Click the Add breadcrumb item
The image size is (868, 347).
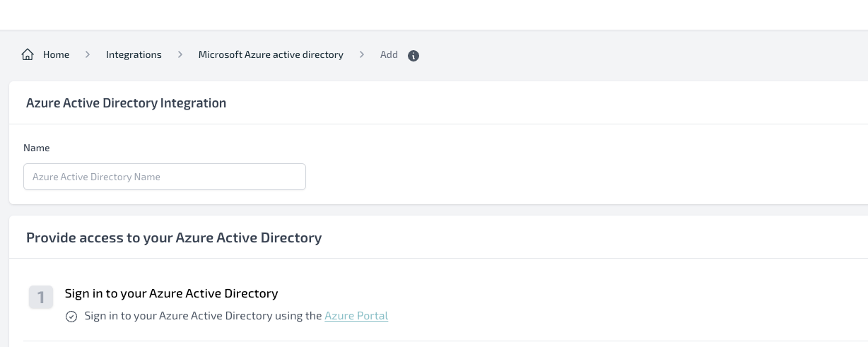click(x=389, y=54)
